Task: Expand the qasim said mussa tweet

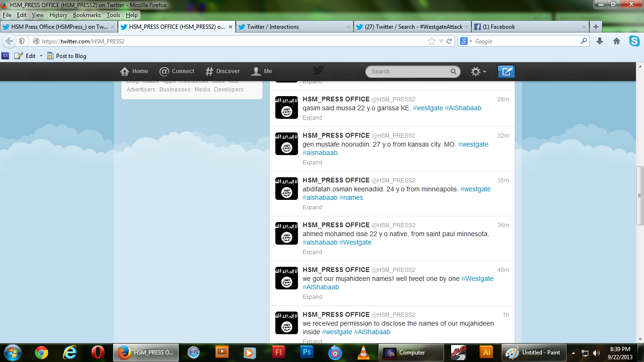Action: pyautogui.click(x=312, y=118)
